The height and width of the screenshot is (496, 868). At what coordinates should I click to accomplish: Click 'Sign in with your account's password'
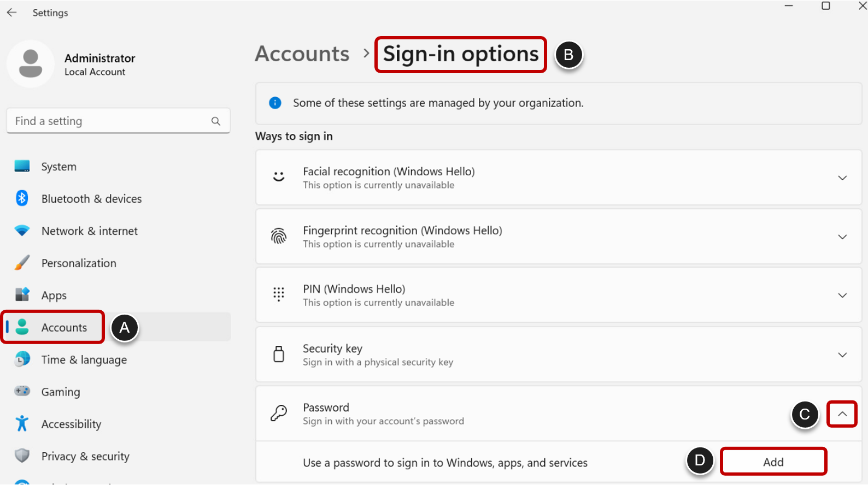click(x=384, y=421)
